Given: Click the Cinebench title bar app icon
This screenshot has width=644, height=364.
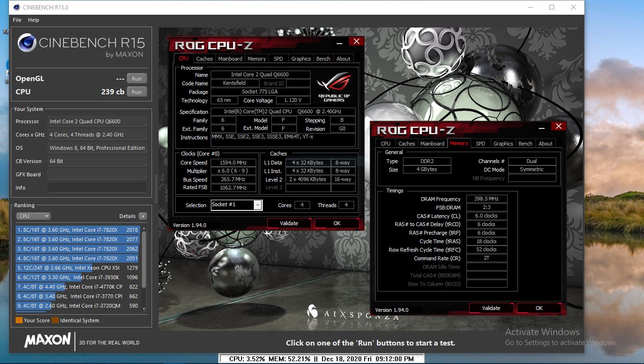Looking at the screenshot, I should [17, 7].
